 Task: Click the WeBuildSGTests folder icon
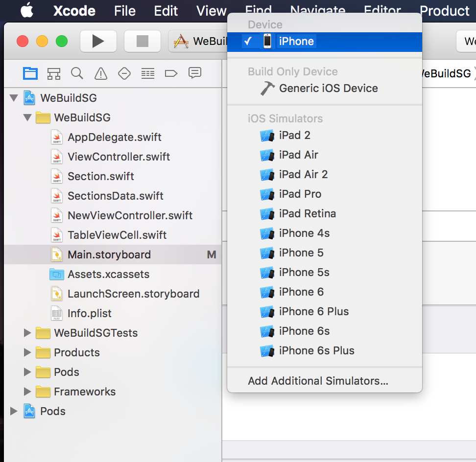coord(43,333)
